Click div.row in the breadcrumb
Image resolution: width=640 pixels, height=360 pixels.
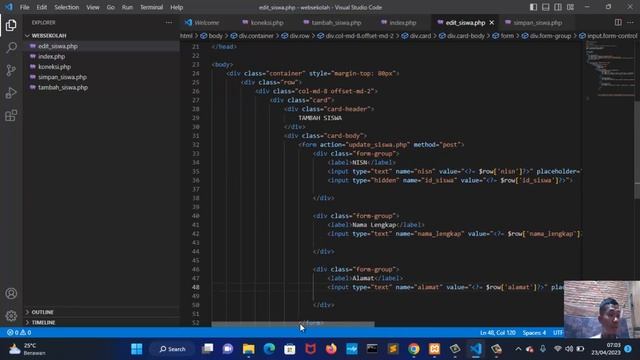(x=296, y=36)
